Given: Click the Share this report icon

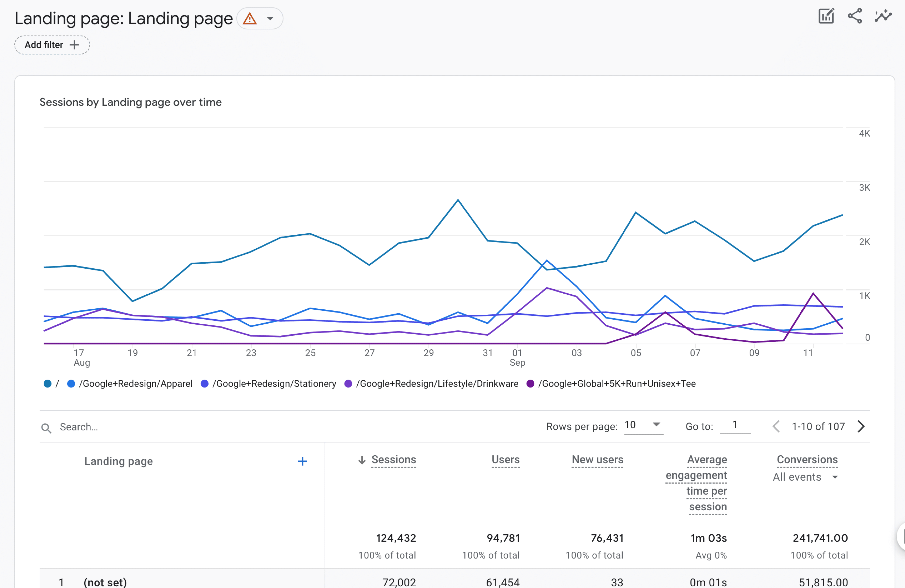Looking at the screenshot, I should [x=855, y=16].
